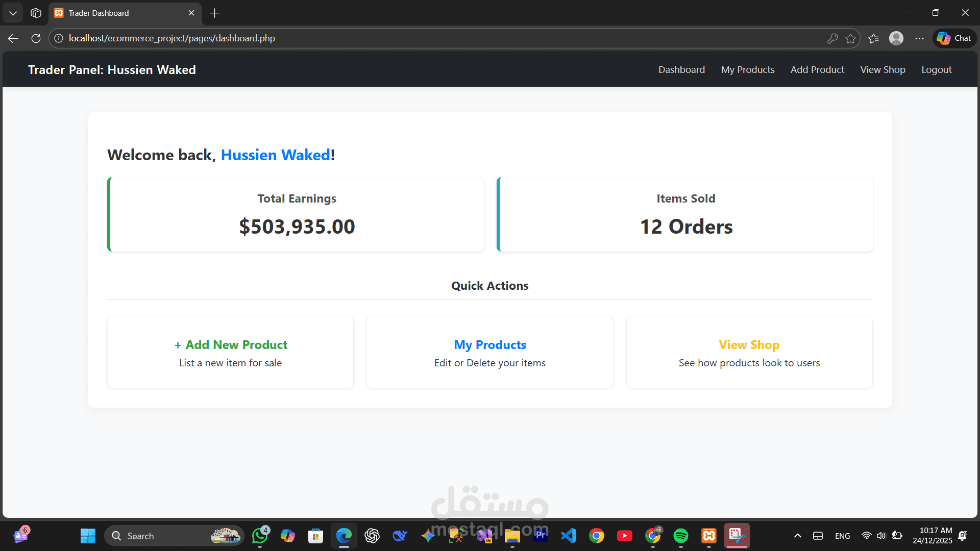Open Settings and more ellipsis menu
Screen dimensions: 980x551
(919, 38)
